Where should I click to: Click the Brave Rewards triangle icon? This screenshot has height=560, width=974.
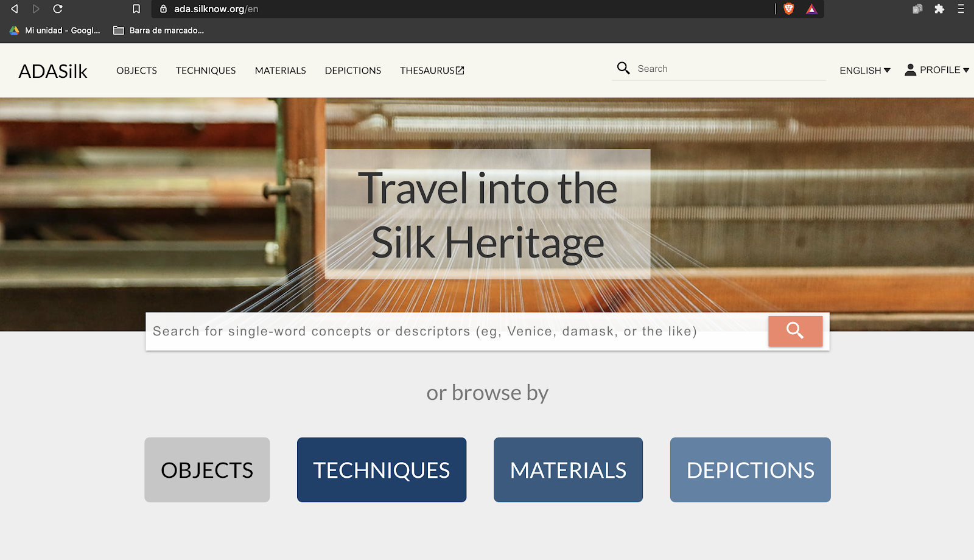point(811,9)
